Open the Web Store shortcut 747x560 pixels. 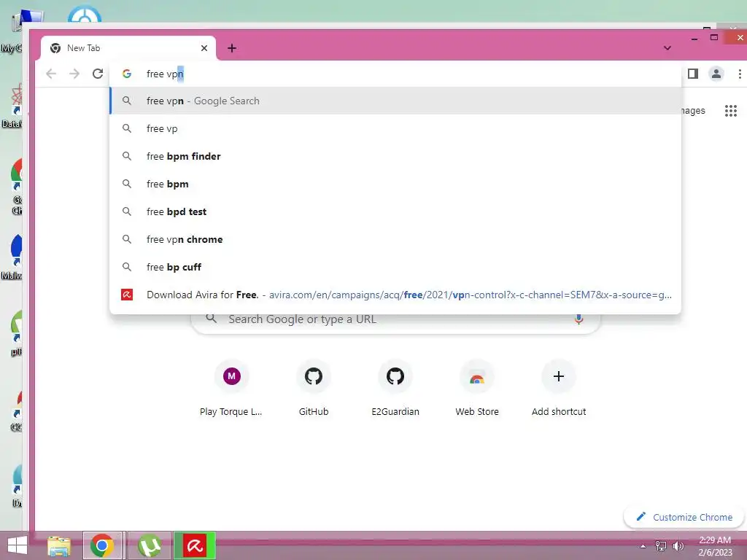(477, 389)
